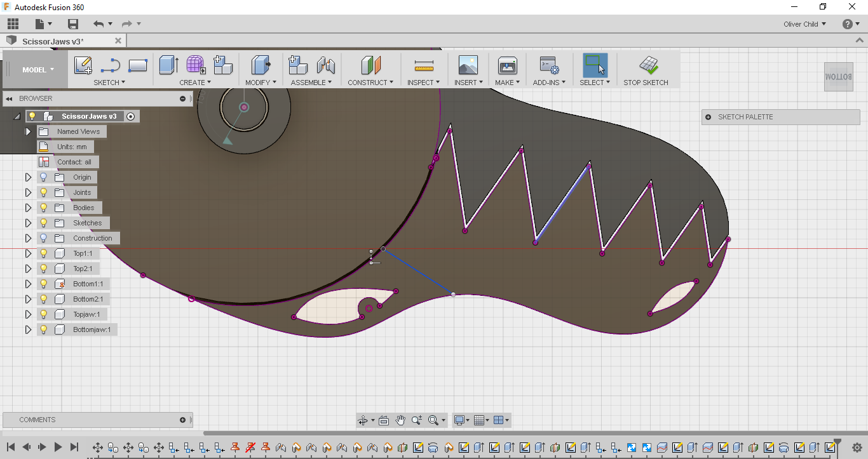Expand the Sketches folder in browser
The height and width of the screenshot is (459, 868).
pos(28,223)
